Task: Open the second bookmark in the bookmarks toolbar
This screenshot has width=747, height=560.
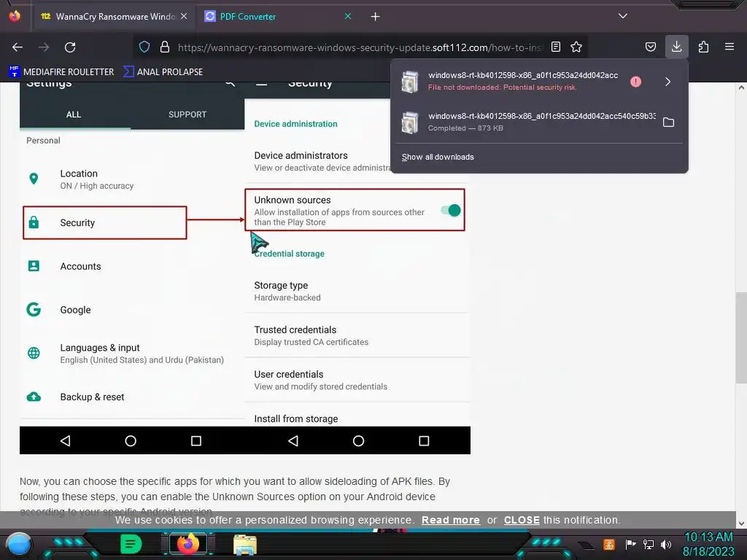Action: click(x=163, y=72)
